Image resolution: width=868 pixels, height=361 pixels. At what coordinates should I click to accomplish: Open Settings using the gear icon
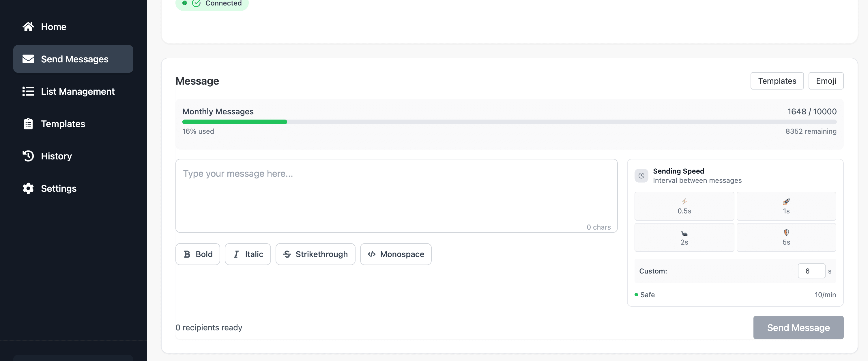(28, 188)
